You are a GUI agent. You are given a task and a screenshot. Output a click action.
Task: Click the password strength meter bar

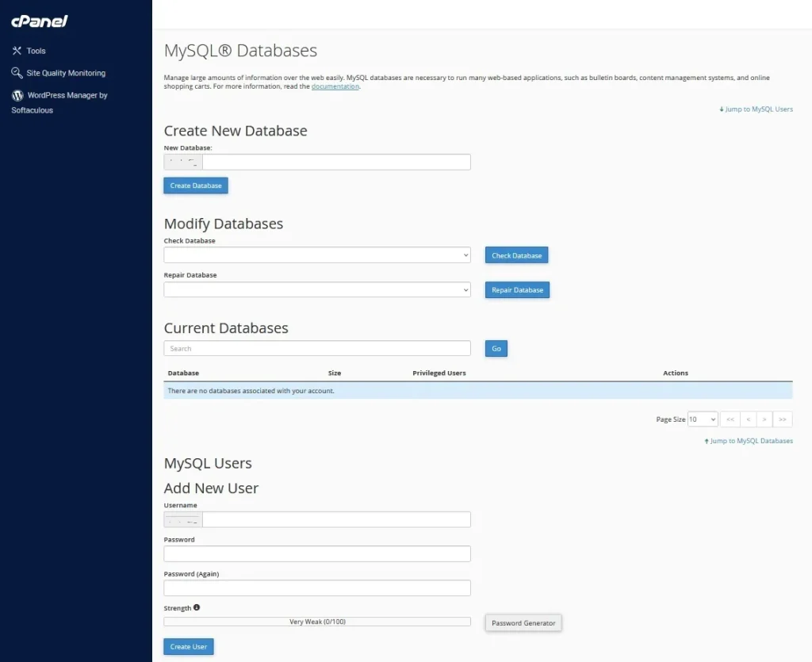click(317, 622)
